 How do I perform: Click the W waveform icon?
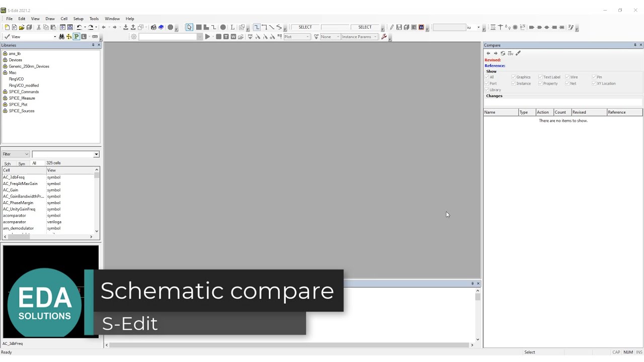pos(233,37)
